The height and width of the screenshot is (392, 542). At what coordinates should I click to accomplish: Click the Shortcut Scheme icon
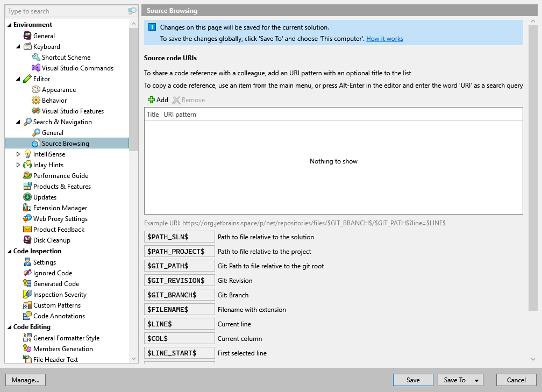[36, 57]
